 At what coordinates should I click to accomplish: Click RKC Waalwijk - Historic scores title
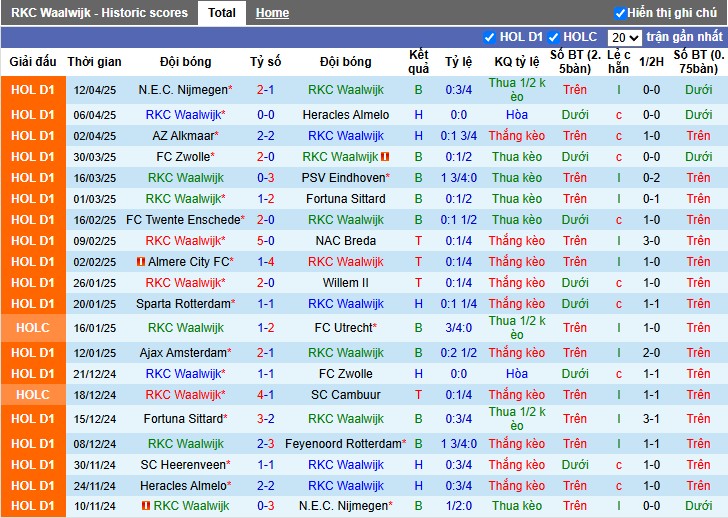[x=99, y=13]
